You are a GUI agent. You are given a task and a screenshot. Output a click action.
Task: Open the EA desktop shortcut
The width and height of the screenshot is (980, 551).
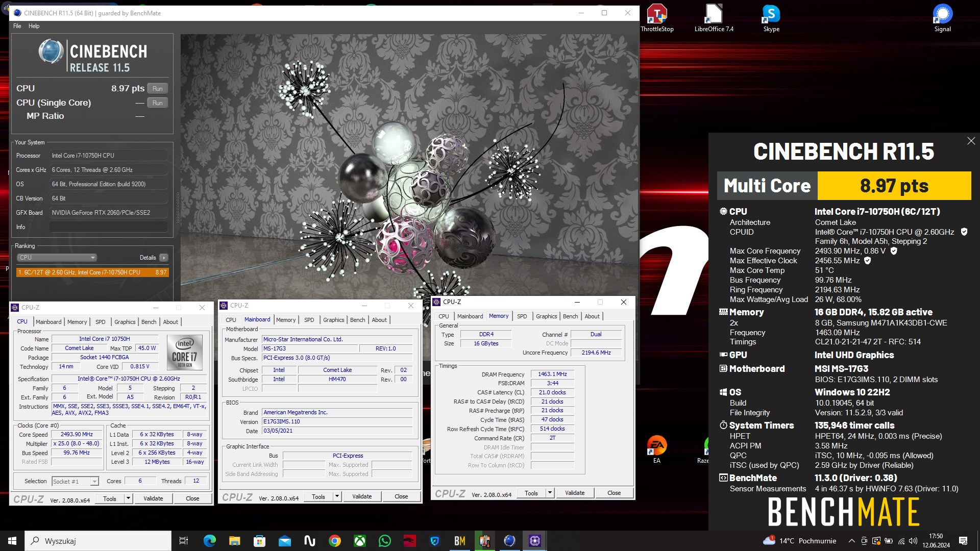click(656, 449)
